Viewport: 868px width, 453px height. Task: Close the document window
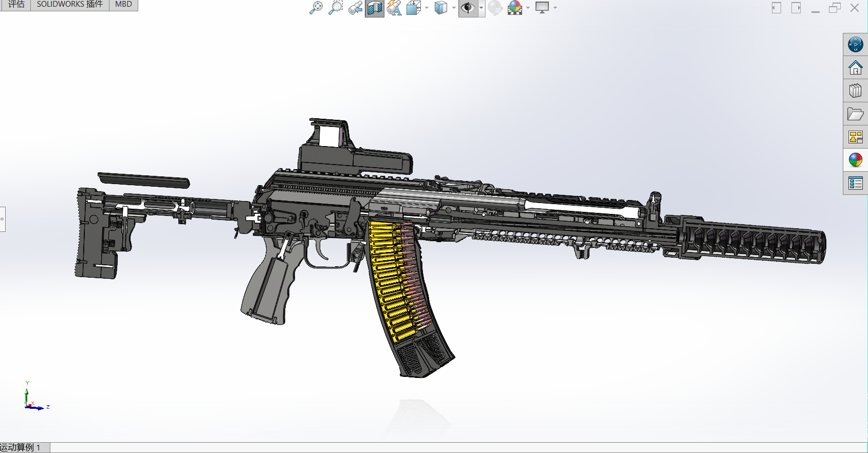(855, 8)
